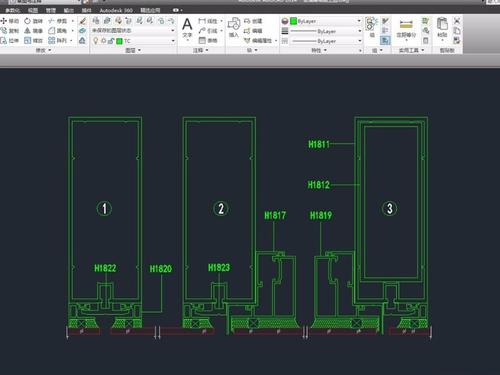Screen dimensions: 500x375
Task: Click the Table button in Annotation panel
Action: click(x=208, y=41)
